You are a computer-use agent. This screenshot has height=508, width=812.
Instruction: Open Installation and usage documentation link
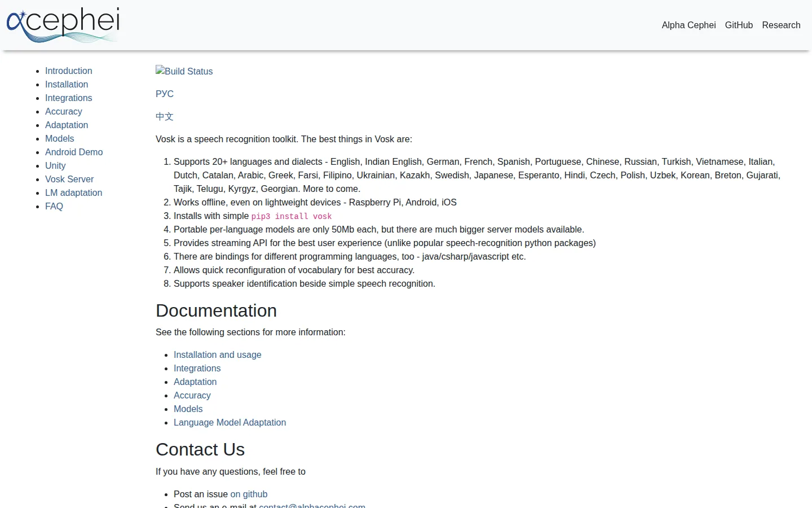(217, 354)
